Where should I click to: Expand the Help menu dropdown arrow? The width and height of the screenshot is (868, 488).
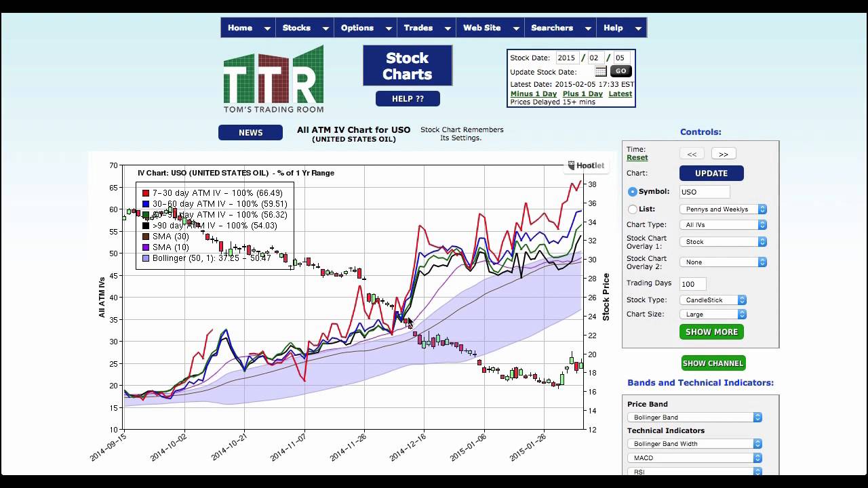pyautogui.click(x=638, y=28)
